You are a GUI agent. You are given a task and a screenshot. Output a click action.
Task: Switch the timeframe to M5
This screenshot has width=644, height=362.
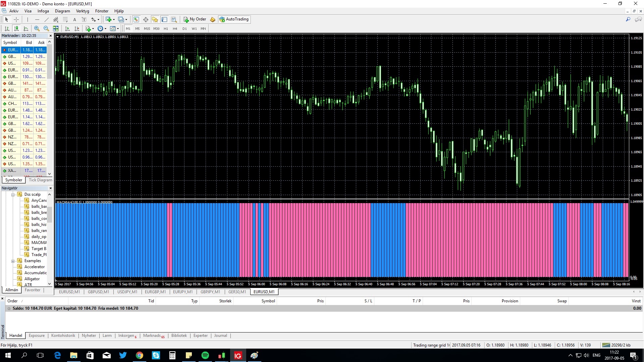click(x=137, y=28)
